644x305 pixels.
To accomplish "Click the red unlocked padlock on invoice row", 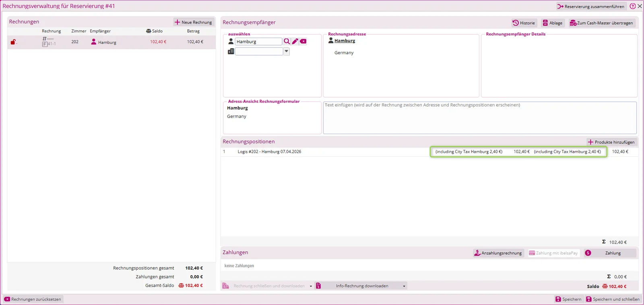I will pos(13,42).
